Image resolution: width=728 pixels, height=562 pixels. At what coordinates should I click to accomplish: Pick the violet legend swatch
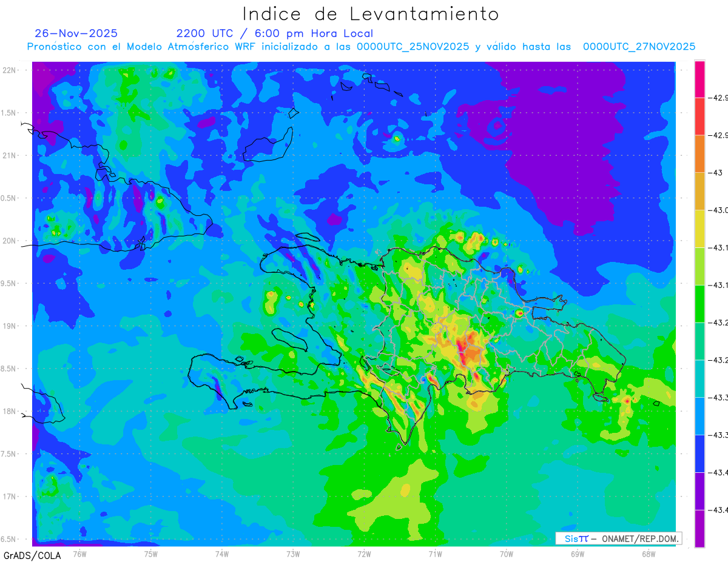pos(699,491)
